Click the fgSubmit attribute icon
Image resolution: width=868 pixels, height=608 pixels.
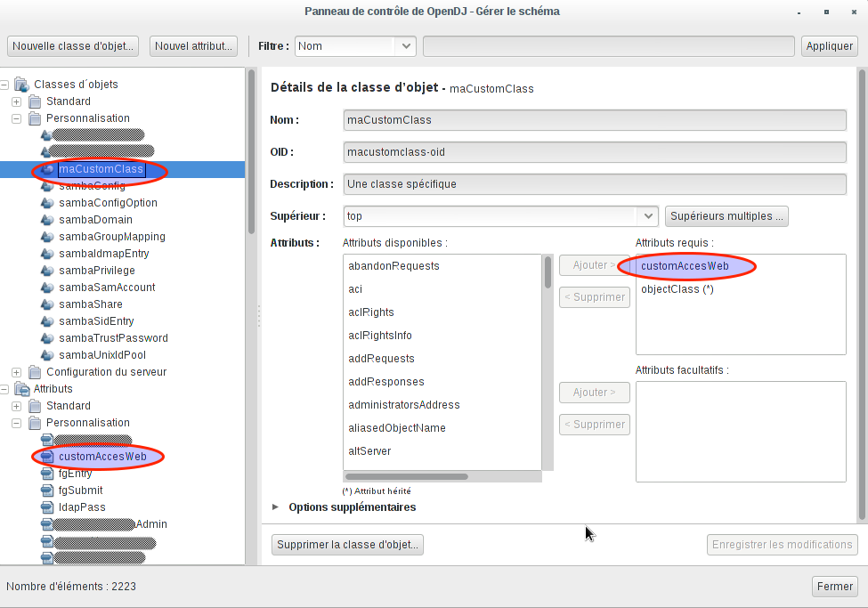click(47, 490)
